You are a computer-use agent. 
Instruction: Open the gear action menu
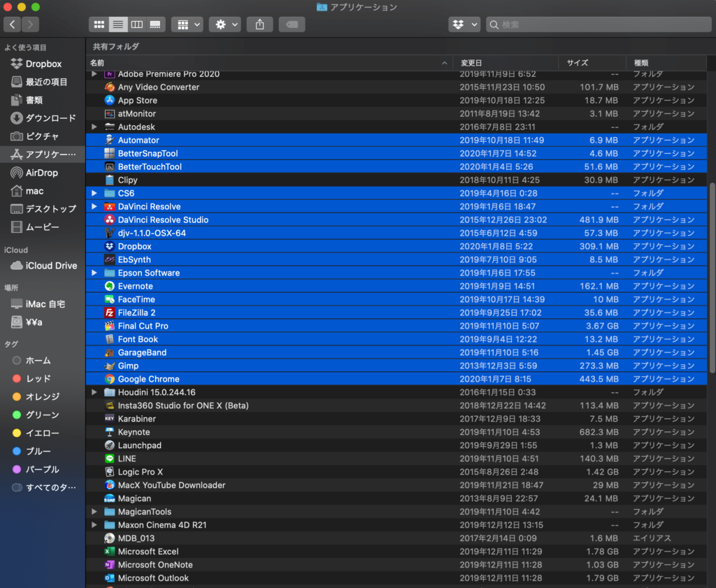(x=225, y=24)
